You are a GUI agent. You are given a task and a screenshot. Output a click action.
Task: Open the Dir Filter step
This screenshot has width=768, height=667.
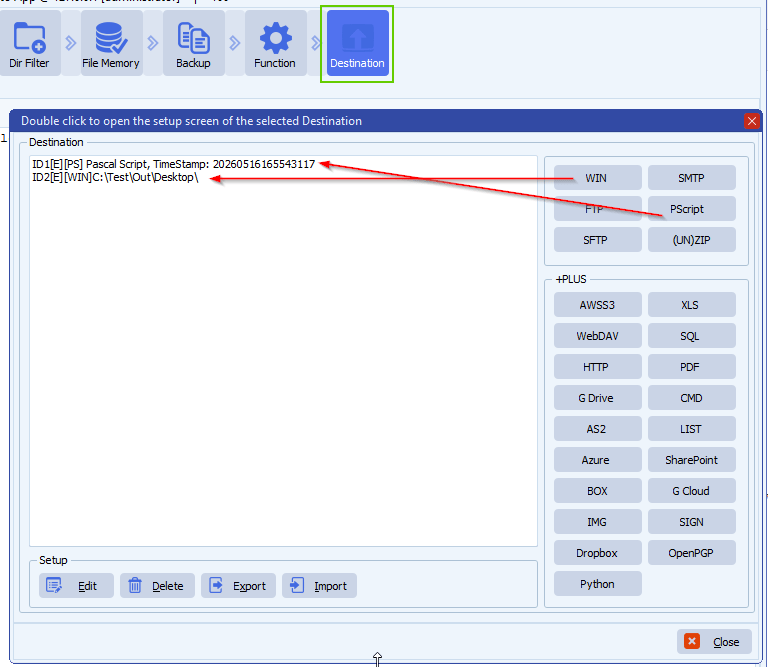click(x=29, y=44)
